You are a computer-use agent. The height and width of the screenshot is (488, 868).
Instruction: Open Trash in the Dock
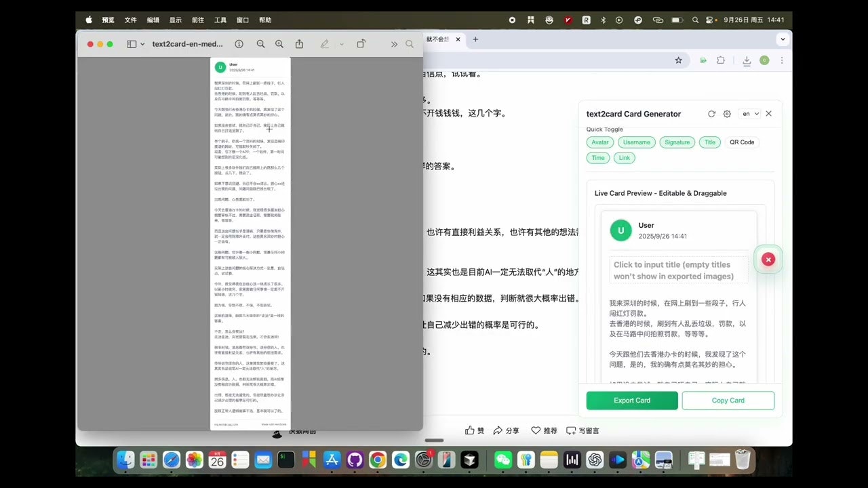point(743,460)
